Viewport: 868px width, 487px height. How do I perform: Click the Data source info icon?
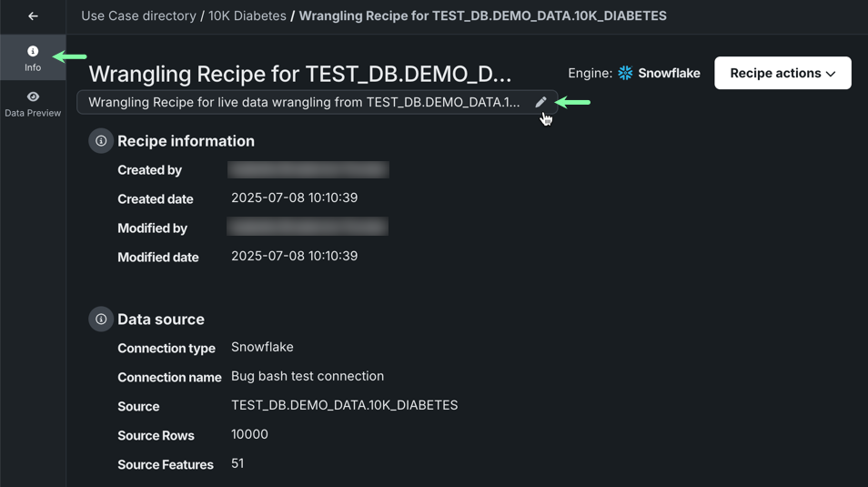(101, 320)
